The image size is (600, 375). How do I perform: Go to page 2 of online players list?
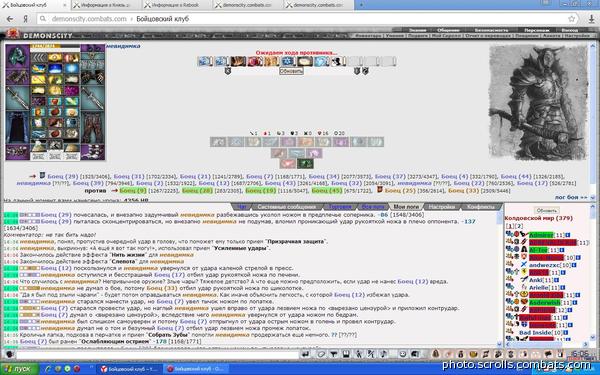pyautogui.click(x=519, y=226)
